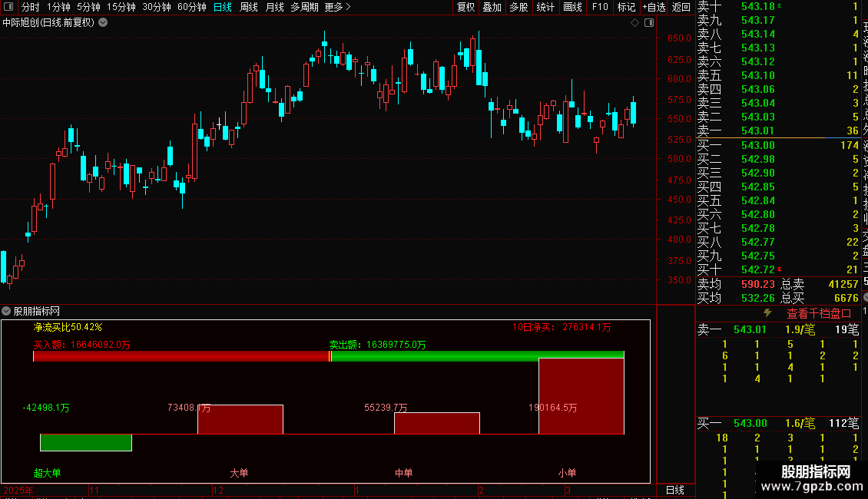The width and height of the screenshot is (868, 499).
Task: Open the 标记 mark tool
Action: [626, 7]
